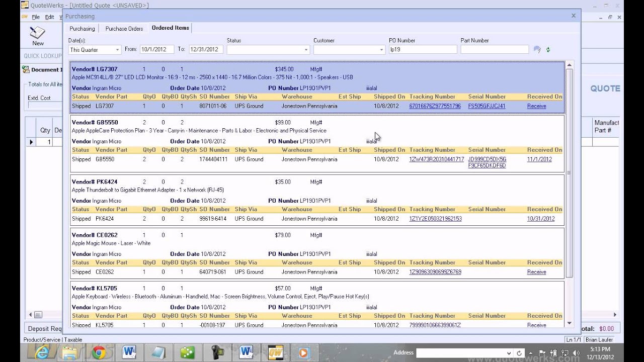The image size is (644, 362).
Task: Open the Edit menu
Action: [x=49, y=17]
